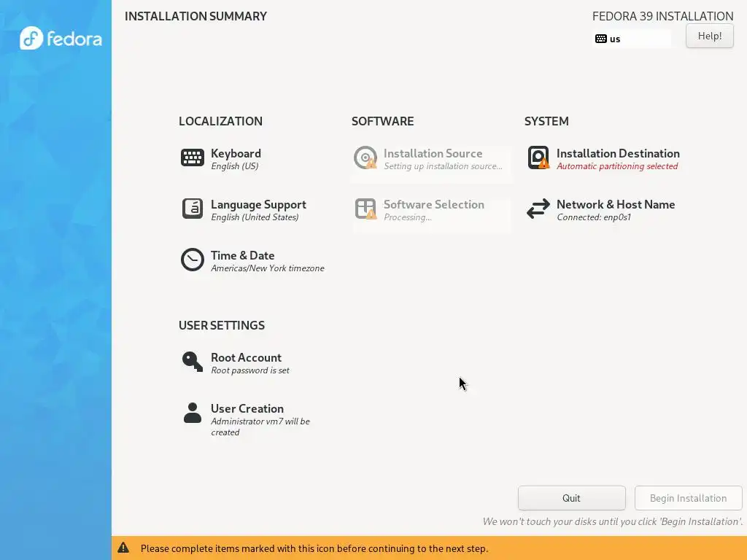
Task: Quit the Fedora installer
Action: [x=571, y=498]
